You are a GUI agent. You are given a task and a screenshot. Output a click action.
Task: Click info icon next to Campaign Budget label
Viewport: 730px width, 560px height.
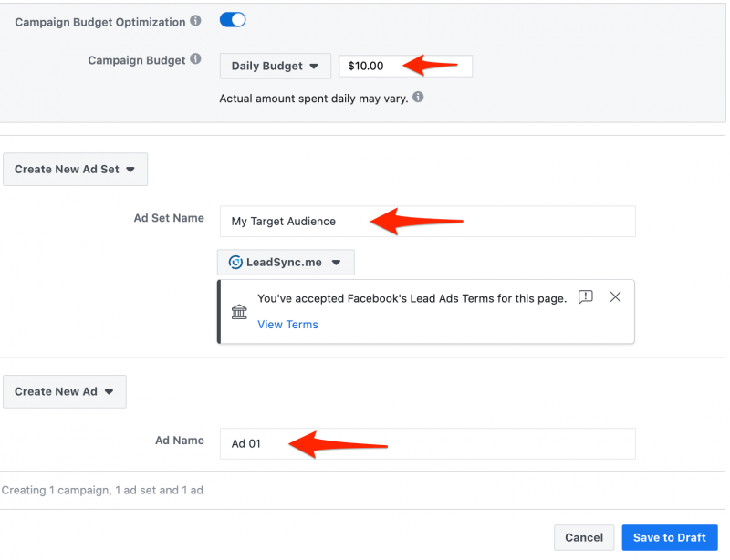[195, 59]
